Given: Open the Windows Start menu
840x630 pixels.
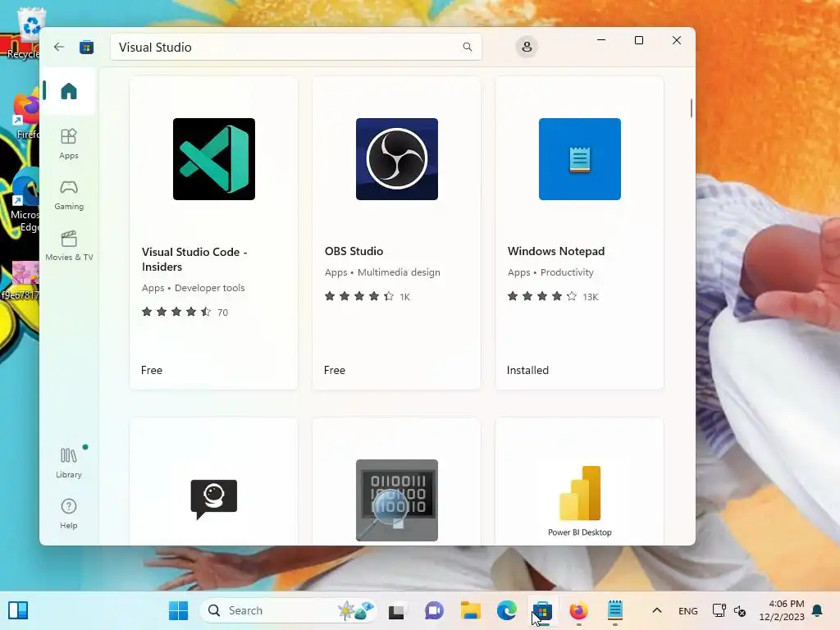Looking at the screenshot, I should (178, 610).
